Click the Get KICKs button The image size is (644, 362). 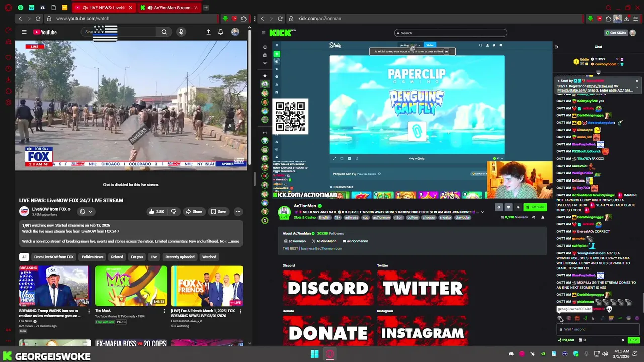[616, 33]
